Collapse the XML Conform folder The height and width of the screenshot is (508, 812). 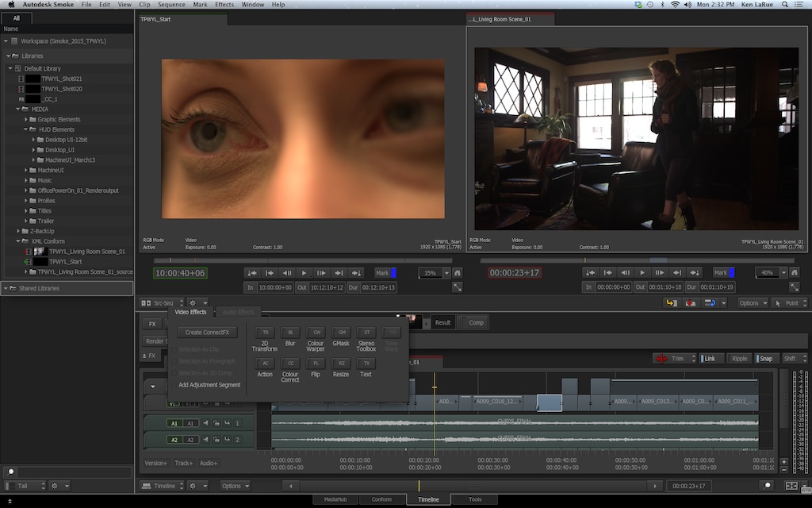coord(18,241)
